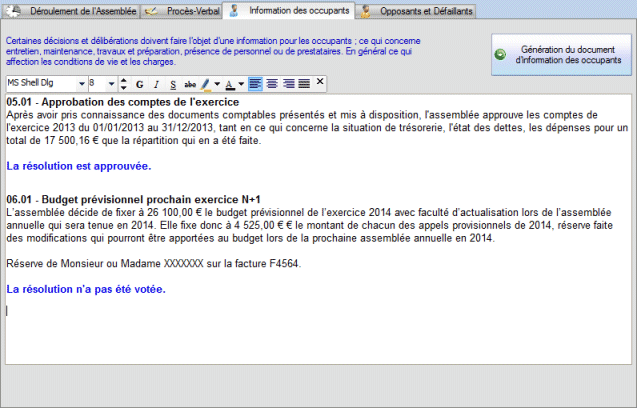Open the font name dropdown (MS Shell Dlg)
This screenshot has height=408, width=637.
point(82,84)
